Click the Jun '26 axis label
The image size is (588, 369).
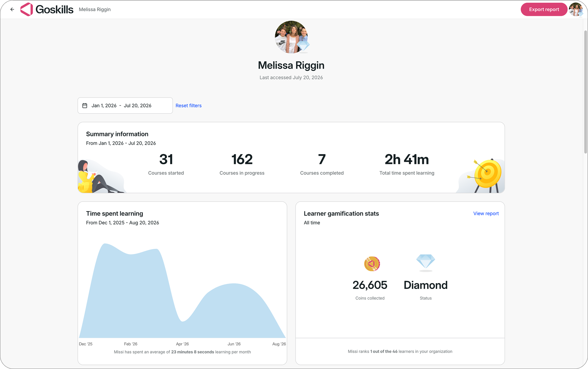(x=234, y=344)
